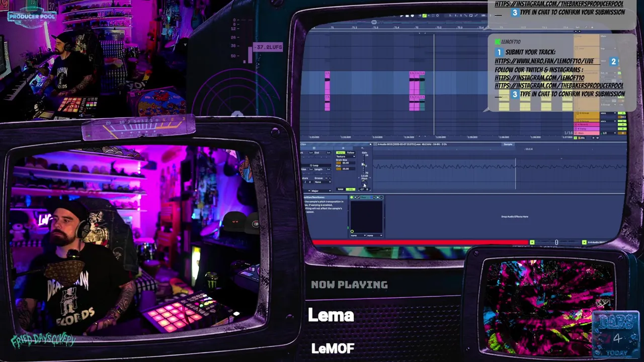Click the 4-4-Audio 0015 clip label in status bar

597,242
